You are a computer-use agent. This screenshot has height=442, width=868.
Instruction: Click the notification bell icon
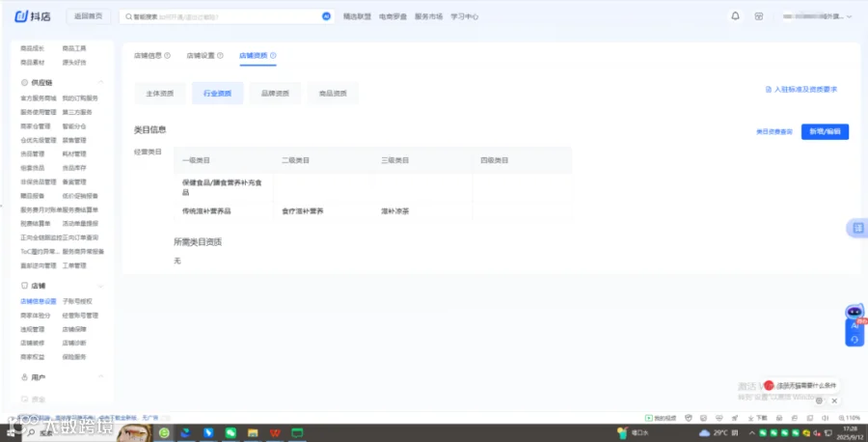coord(735,16)
